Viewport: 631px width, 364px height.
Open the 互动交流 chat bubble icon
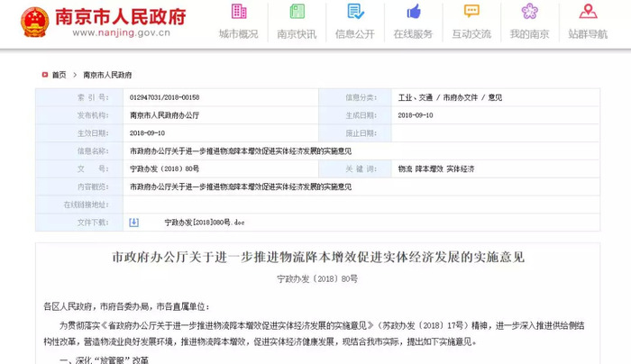point(471,11)
